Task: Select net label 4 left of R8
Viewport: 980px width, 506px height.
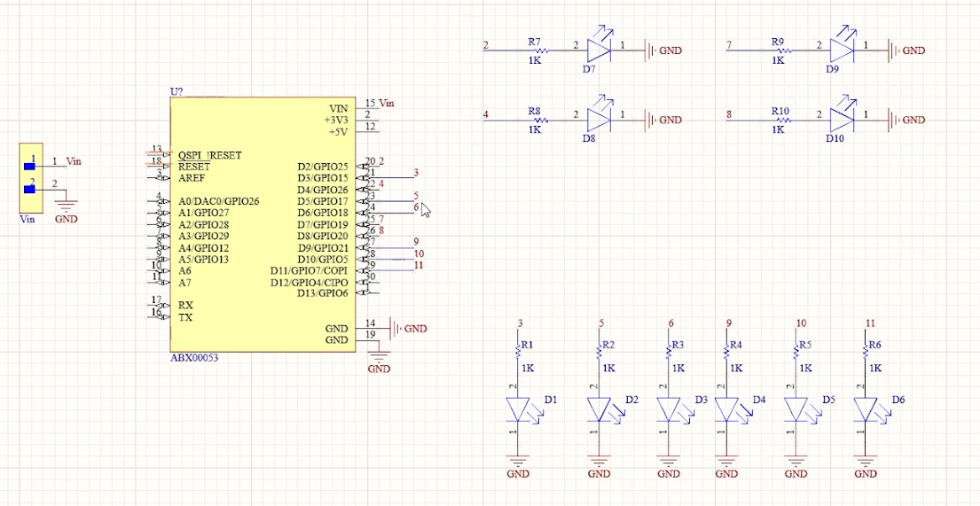Action: (486, 114)
